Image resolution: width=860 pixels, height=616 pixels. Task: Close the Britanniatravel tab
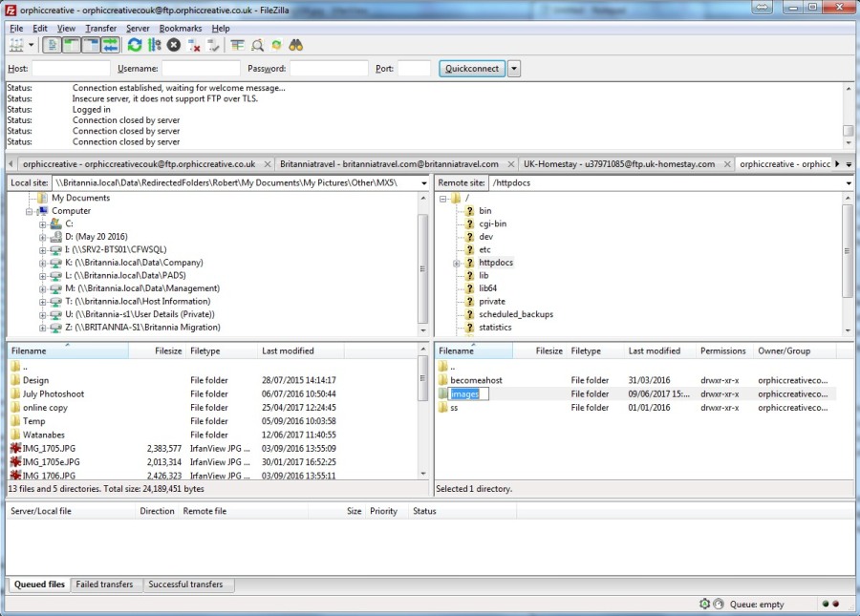point(511,164)
